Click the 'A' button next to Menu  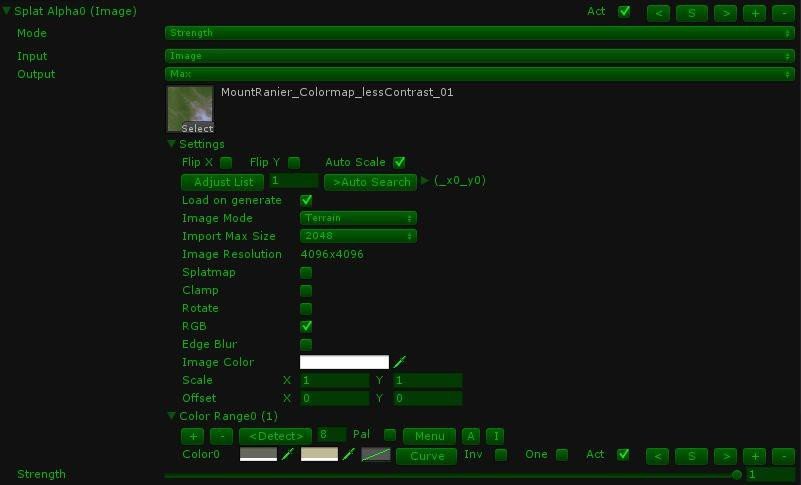[470, 436]
